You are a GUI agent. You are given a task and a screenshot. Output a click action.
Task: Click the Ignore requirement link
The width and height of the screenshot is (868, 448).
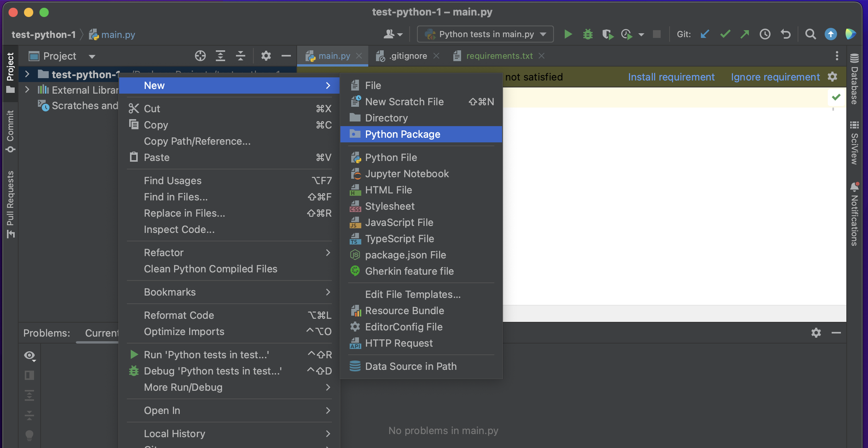pos(775,77)
